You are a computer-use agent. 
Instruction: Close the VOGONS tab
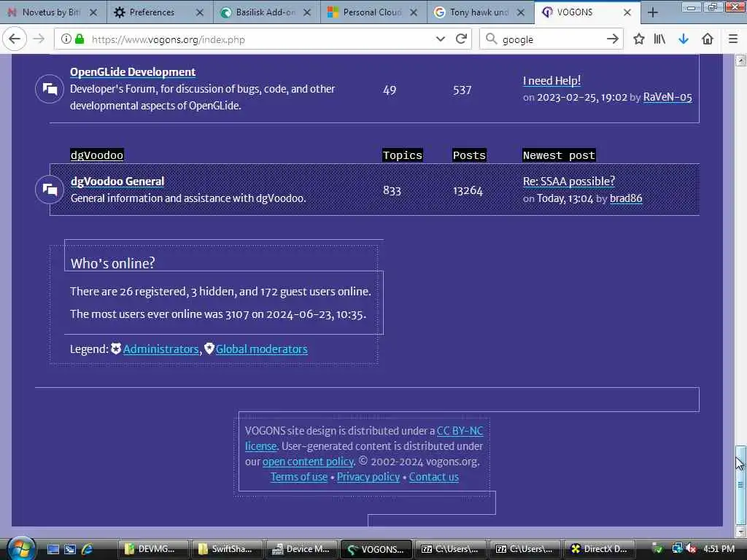(x=627, y=12)
